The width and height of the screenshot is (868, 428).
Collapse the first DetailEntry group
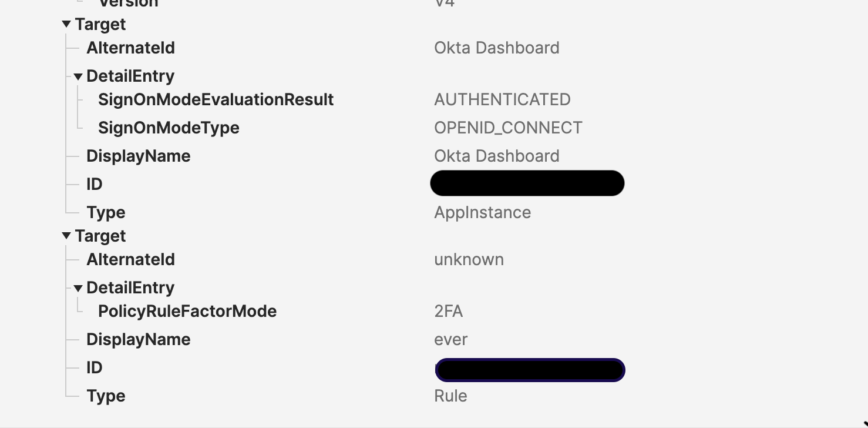pyautogui.click(x=78, y=76)
